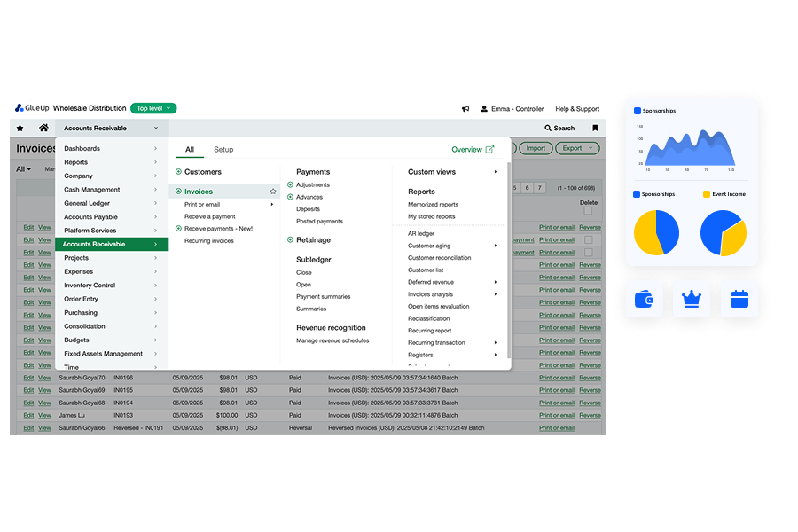Open announcements via the megaphone icon
Image resolution: width=798 pixels, height=532 pixels.
pos(465,109)
